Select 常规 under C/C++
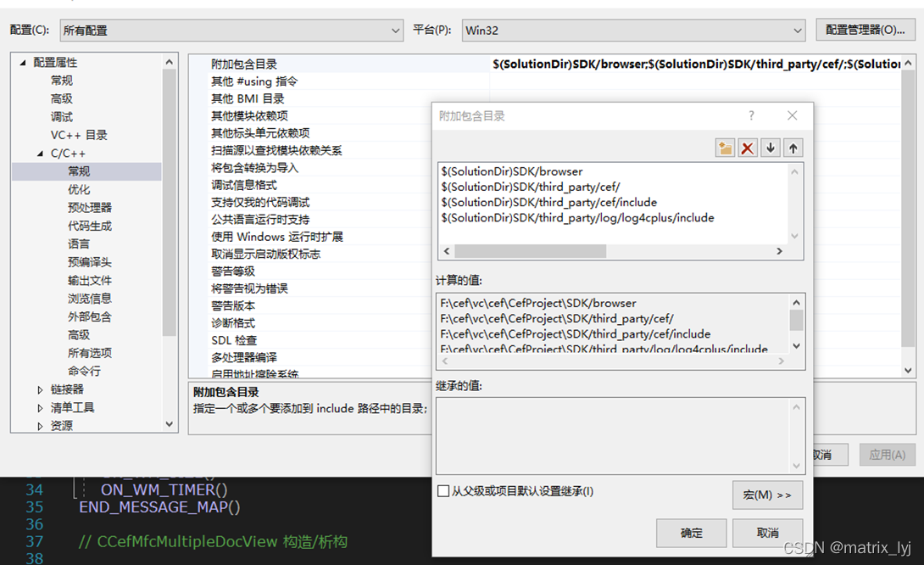924x565 pixels. pyautogui.click(x=79, y=171)
